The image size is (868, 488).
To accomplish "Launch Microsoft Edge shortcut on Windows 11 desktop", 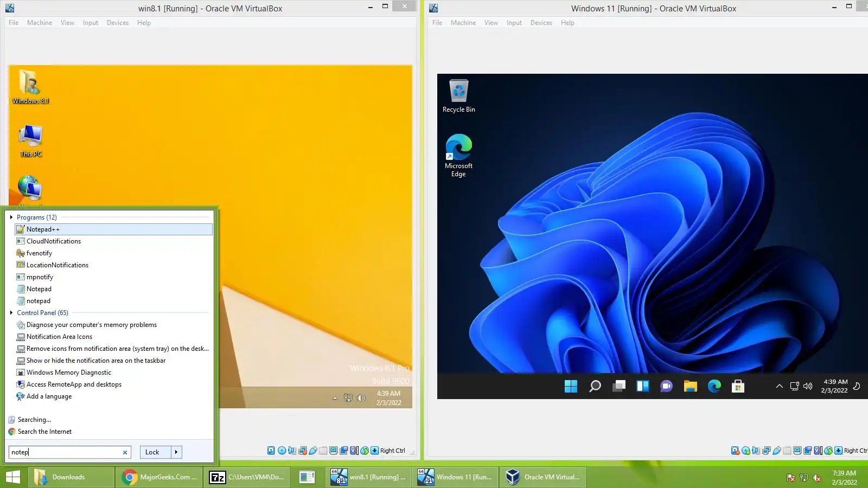I will click(x=458, y=156).
